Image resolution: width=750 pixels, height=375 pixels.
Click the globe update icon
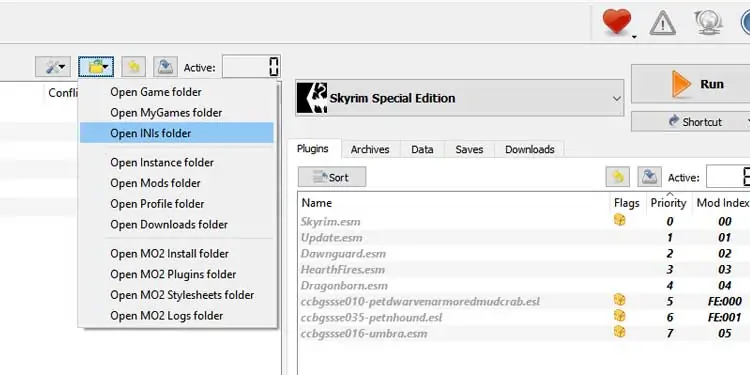(x=708, y=22)
